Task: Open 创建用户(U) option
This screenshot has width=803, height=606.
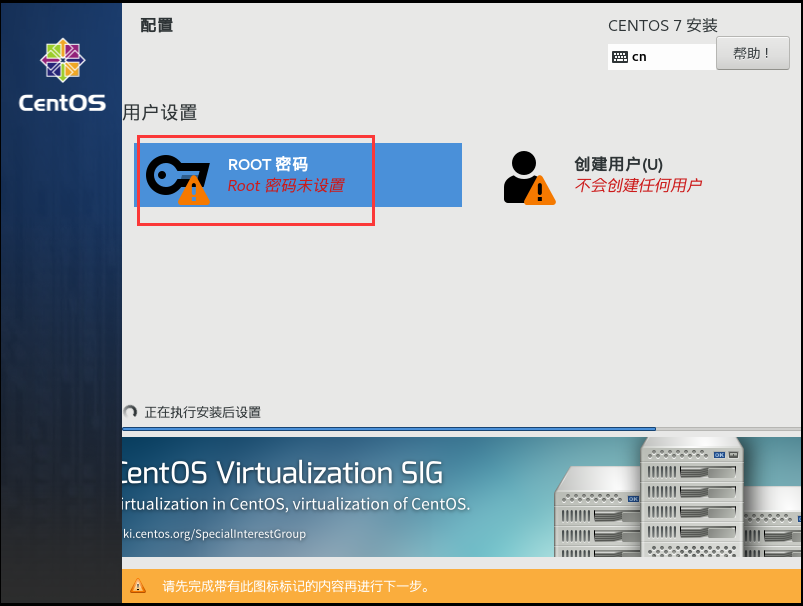Action: [618, 164]
